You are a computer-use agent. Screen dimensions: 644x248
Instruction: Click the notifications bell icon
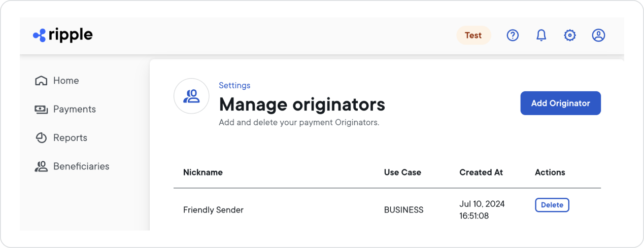point(541,36)
